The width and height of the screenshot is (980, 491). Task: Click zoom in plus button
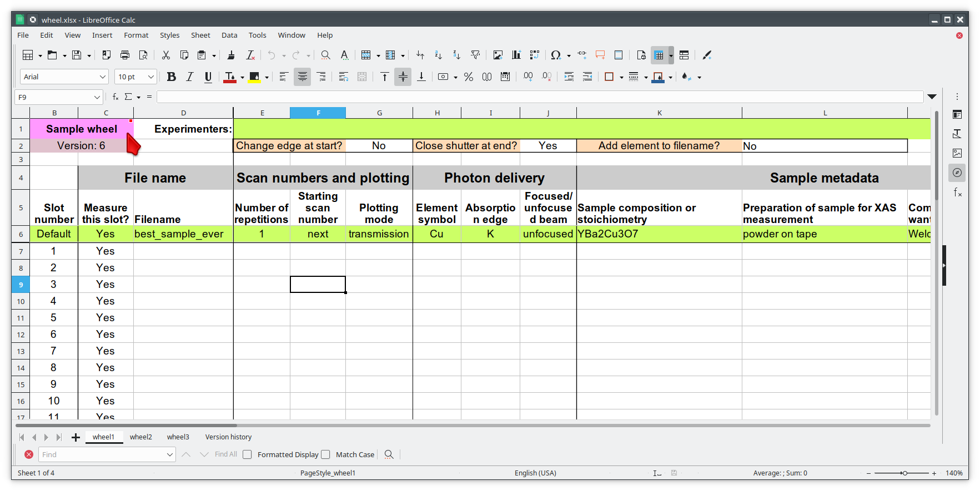point(934,473)
